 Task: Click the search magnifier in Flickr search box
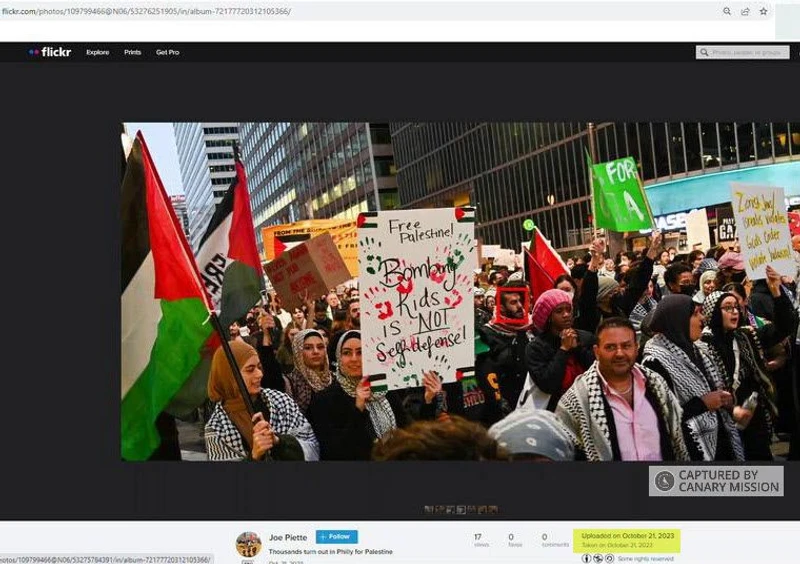[705, 52]
